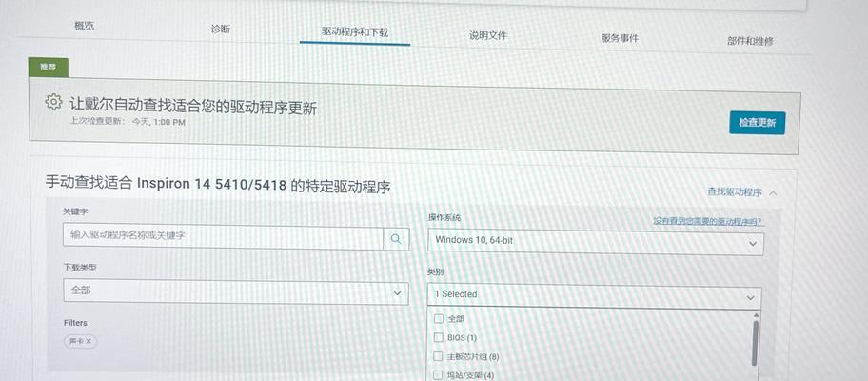Viewport: 868px width, 381px height.
Task: Select the 驱动程序和下载 tab
Action: (355, 31)
